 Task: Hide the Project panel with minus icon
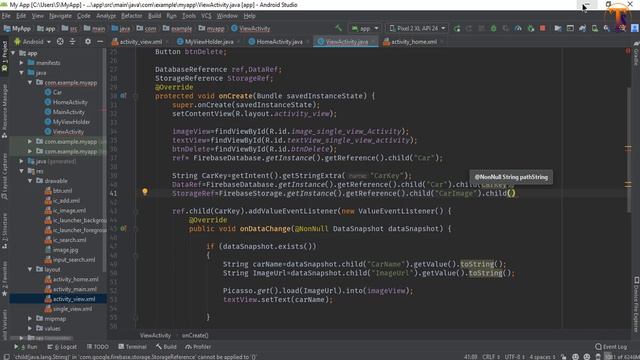coord(100,42)
